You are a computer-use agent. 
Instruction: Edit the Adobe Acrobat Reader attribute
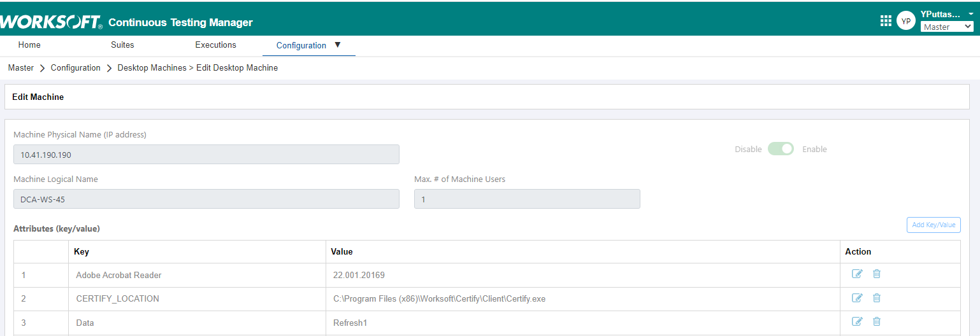click(x=857, y=274)
